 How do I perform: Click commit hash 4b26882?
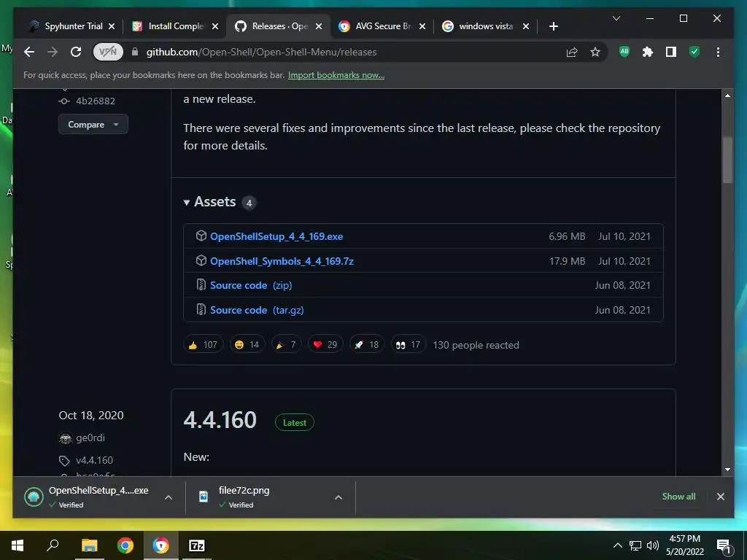[96, 101]
